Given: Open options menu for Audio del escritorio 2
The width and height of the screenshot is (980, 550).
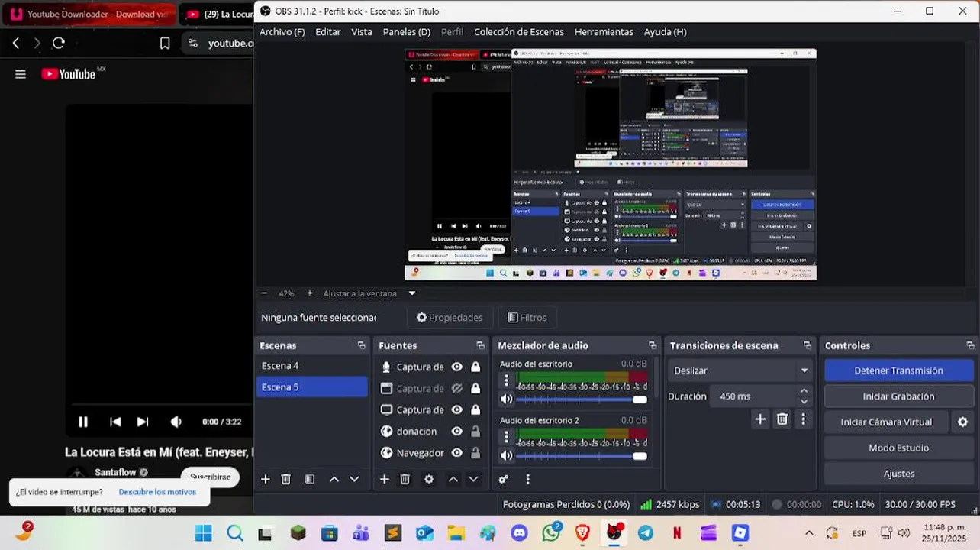Looking at the screenshot, I should [506, 436].
